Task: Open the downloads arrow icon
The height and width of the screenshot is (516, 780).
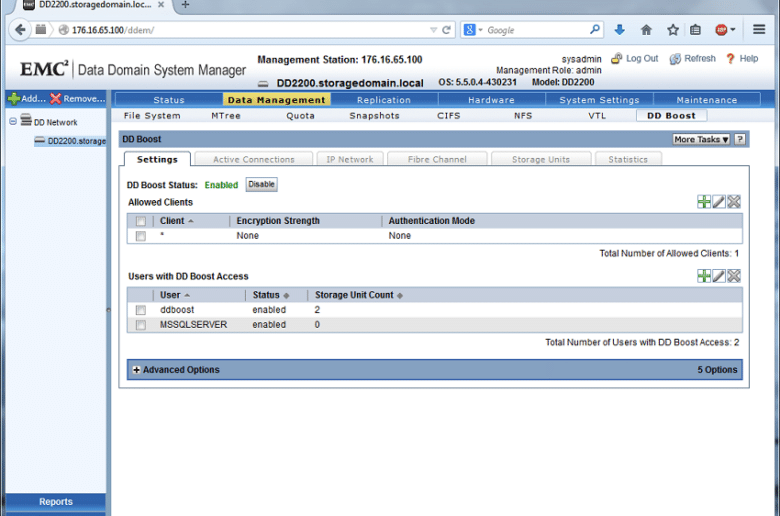Action: point(619,30)
